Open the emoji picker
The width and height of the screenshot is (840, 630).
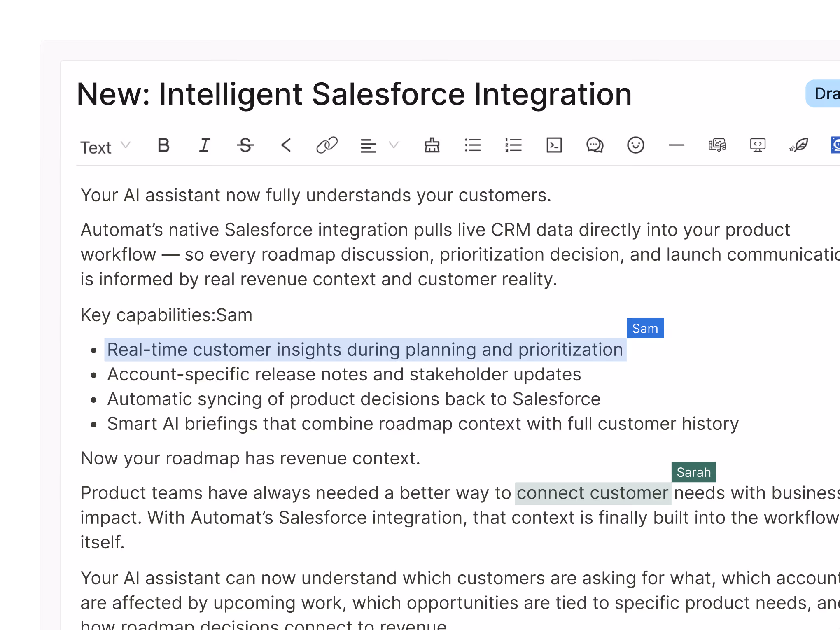636,145
